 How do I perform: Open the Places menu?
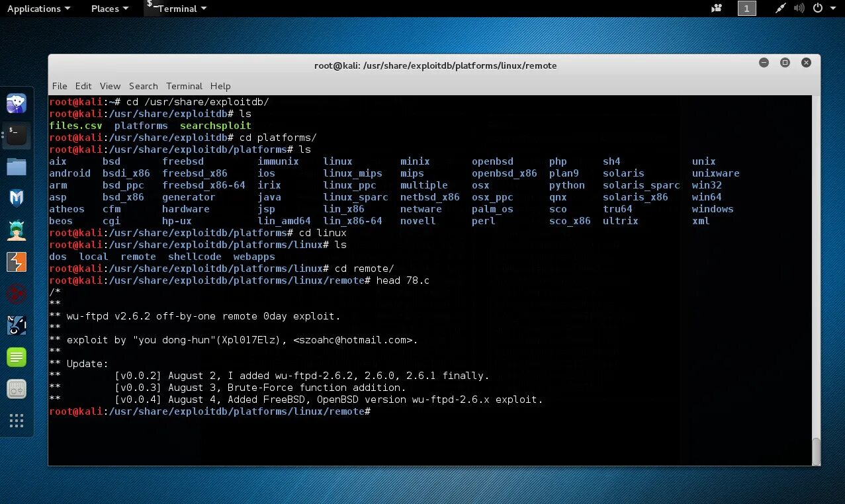click(109, 9)
